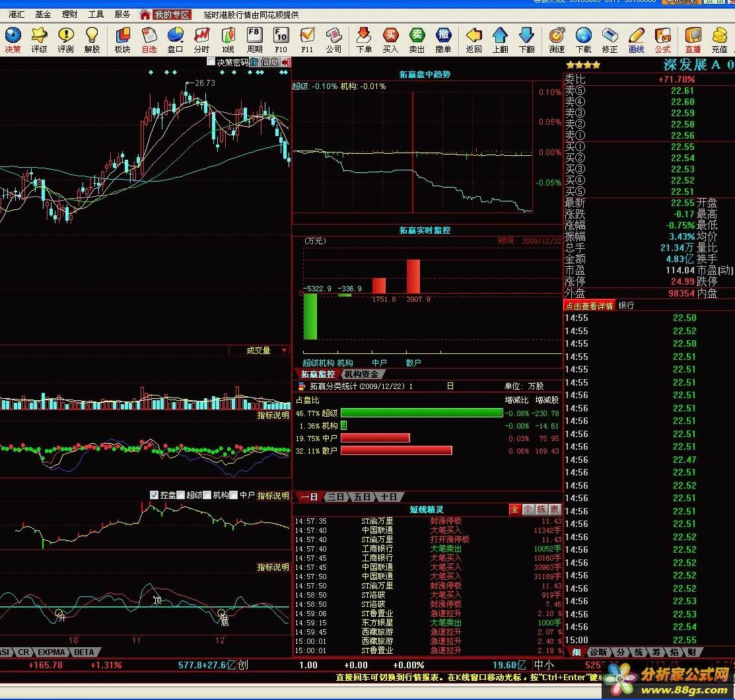Click the 买入 buy icon
735x700 pixels.
click(390, 40)
